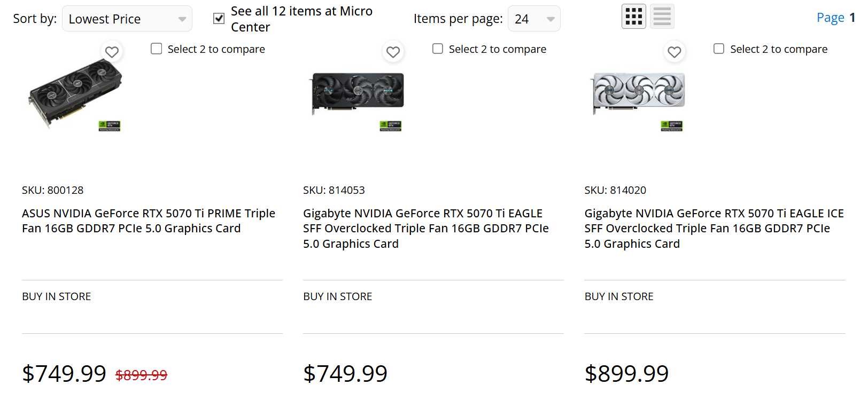Open Gigabyte EAGLE ICE SFF product title
This screenshot has height=416, width=868.
tap(714, 229)
